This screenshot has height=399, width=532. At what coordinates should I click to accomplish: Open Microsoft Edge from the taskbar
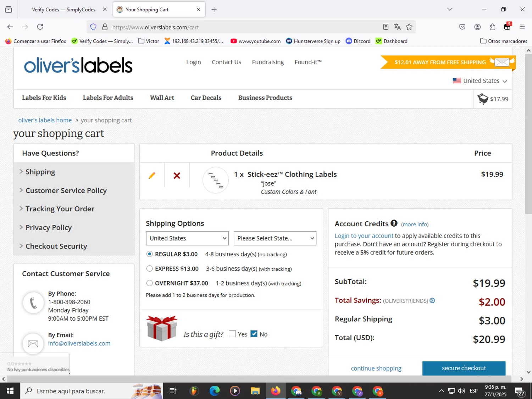click(x=215, y=391)
